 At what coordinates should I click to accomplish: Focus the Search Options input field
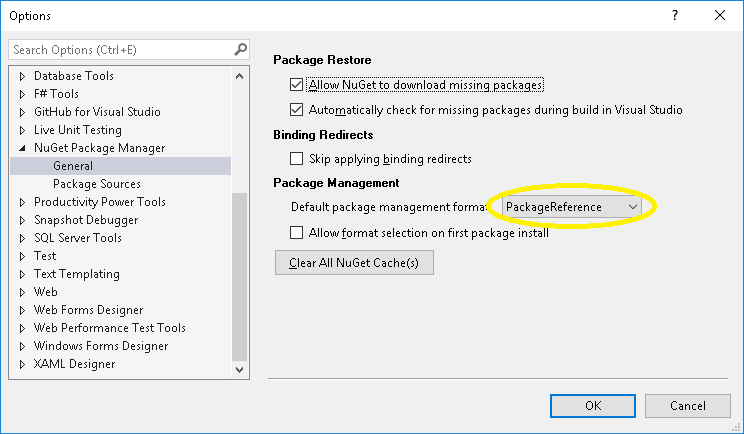click(x=120, y=49)
